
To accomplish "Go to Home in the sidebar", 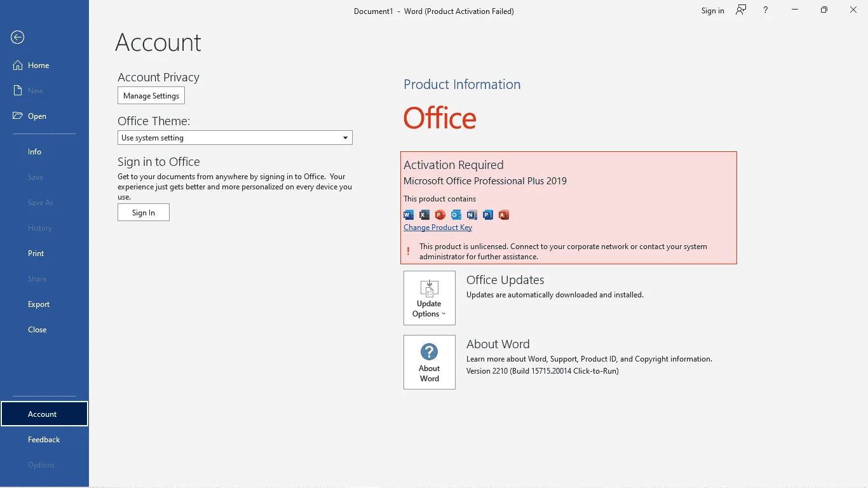I will coord(44,65).
